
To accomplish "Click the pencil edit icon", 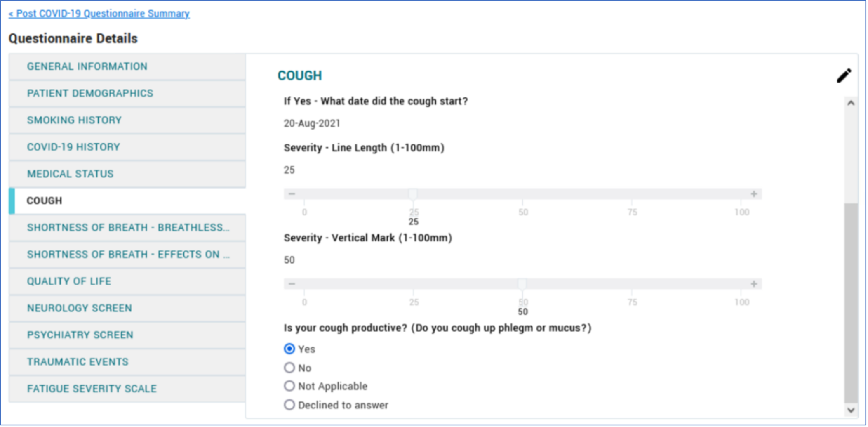I will pos(844,76).
